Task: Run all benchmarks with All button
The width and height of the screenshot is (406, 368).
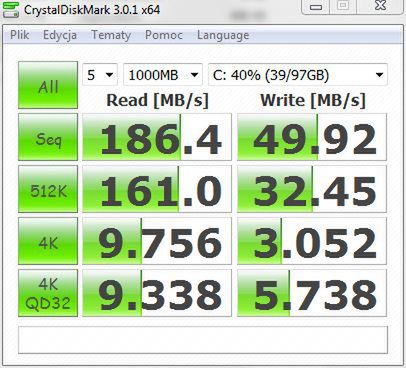Action: (x=48, y=85)
